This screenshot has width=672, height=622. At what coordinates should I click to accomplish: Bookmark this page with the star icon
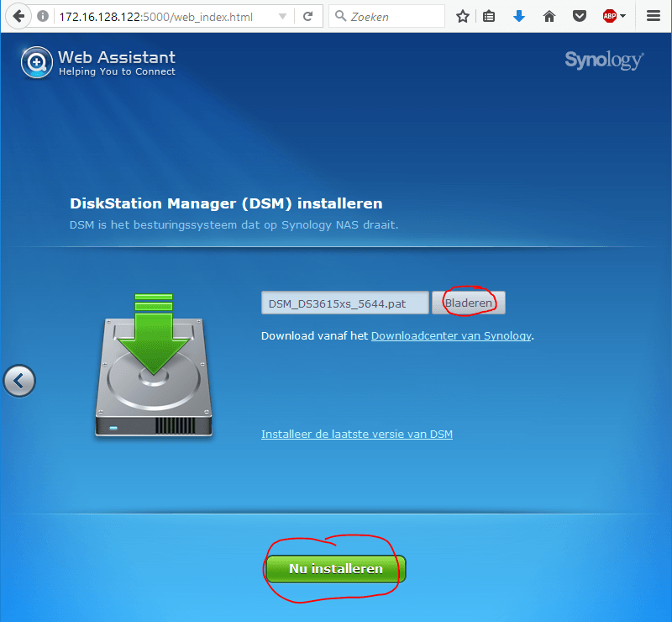(x=463, y=17)
